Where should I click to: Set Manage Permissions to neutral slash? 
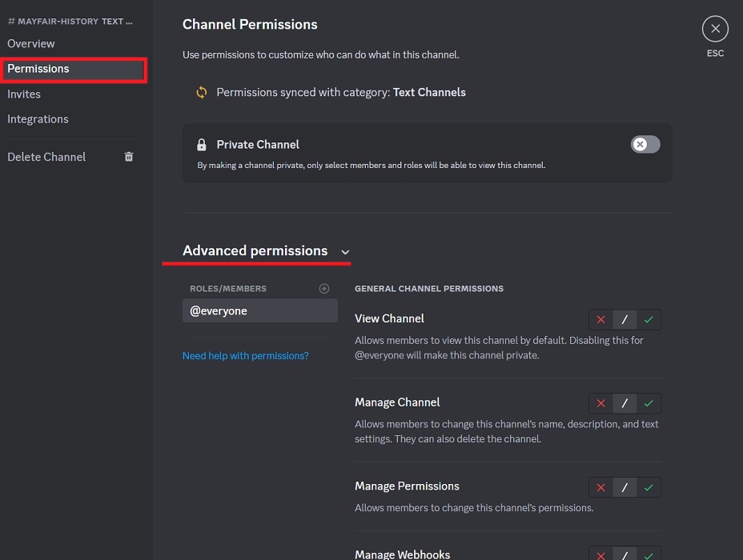coord(625,487)
